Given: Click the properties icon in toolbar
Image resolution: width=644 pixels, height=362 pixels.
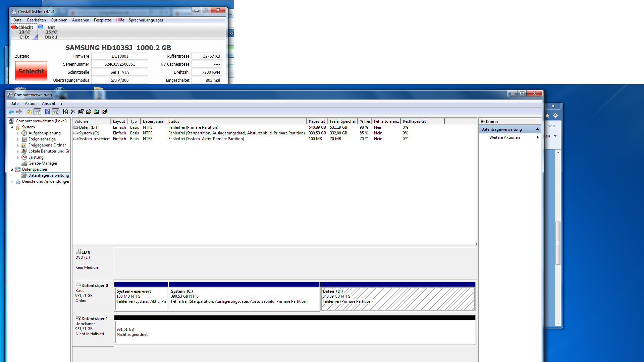Looking at the screenshot, I should (81, 112).
